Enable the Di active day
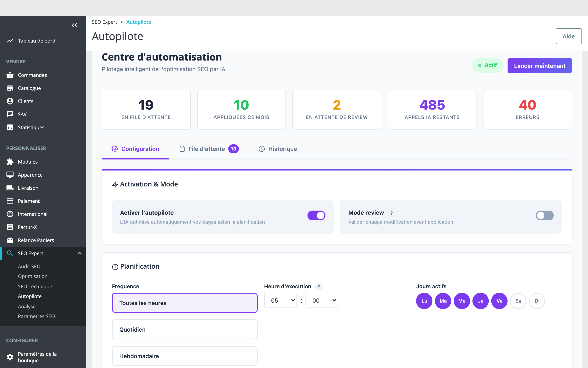588x368 pixels. 537,301
